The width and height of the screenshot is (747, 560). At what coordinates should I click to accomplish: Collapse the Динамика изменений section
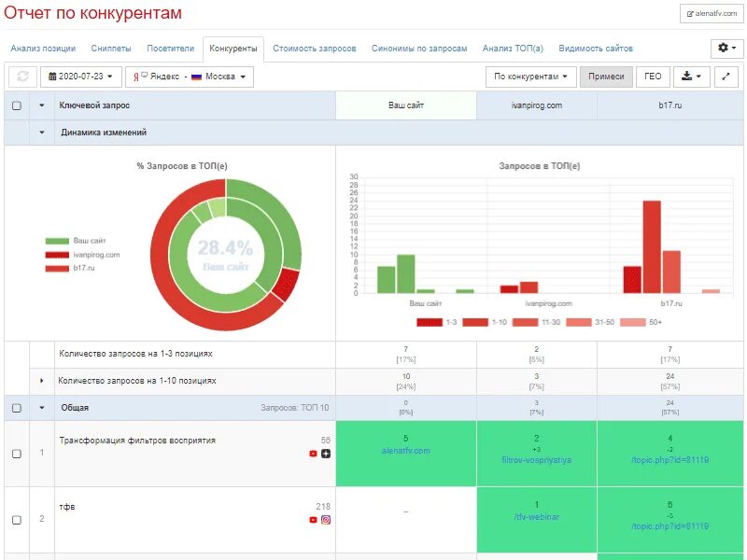point(42,133)
